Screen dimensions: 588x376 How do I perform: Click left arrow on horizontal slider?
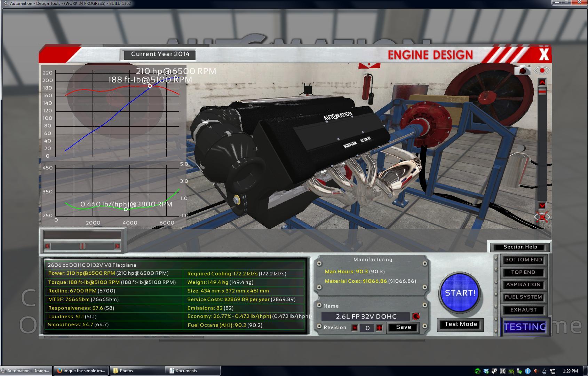click(47, 246)
